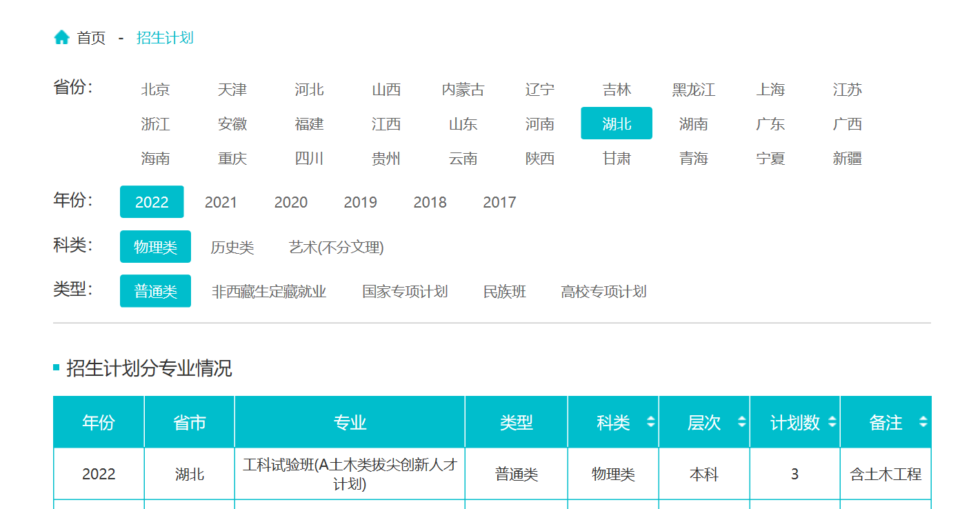Select year 2017 option
Screen dimensions: 980x509
click(x=499, y=202)
